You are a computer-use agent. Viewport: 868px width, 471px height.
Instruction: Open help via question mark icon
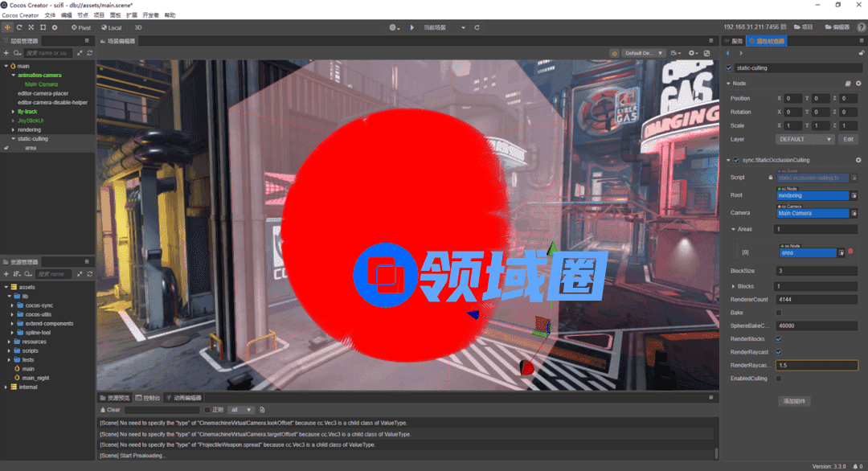point(862,27)
